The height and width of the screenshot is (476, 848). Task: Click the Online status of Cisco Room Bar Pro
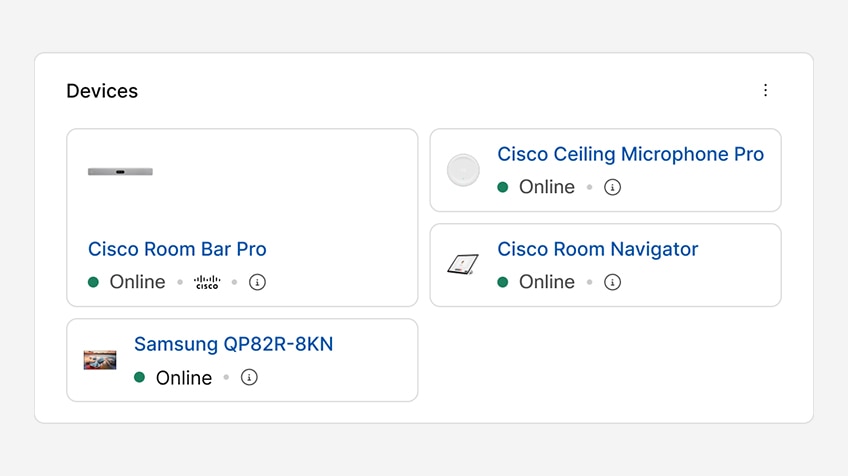pos(137,282)
